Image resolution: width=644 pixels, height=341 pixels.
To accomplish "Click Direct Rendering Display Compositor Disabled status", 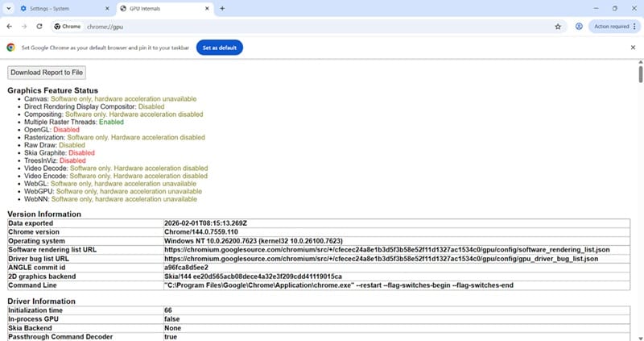I will click(x=151, y=106).
